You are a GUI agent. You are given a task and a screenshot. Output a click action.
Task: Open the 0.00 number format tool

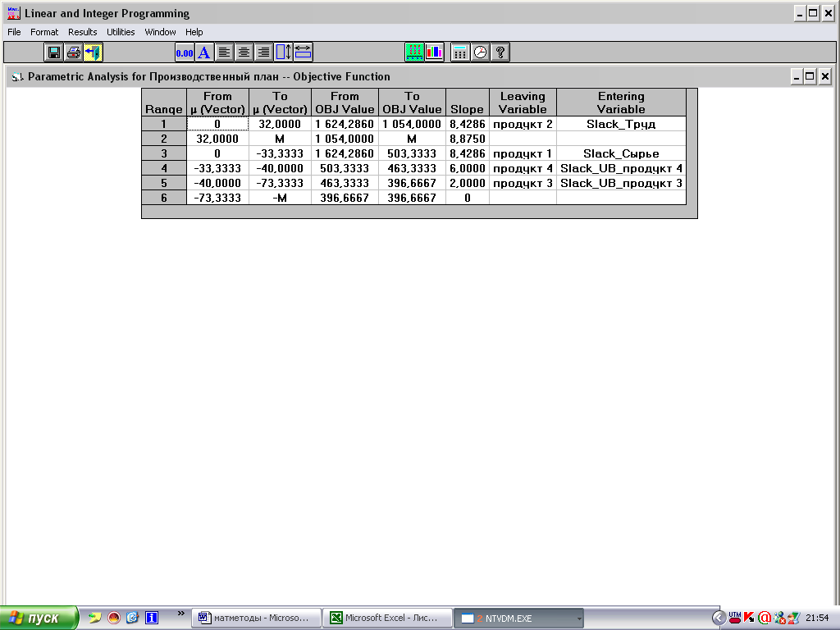(x=185, y=52)
